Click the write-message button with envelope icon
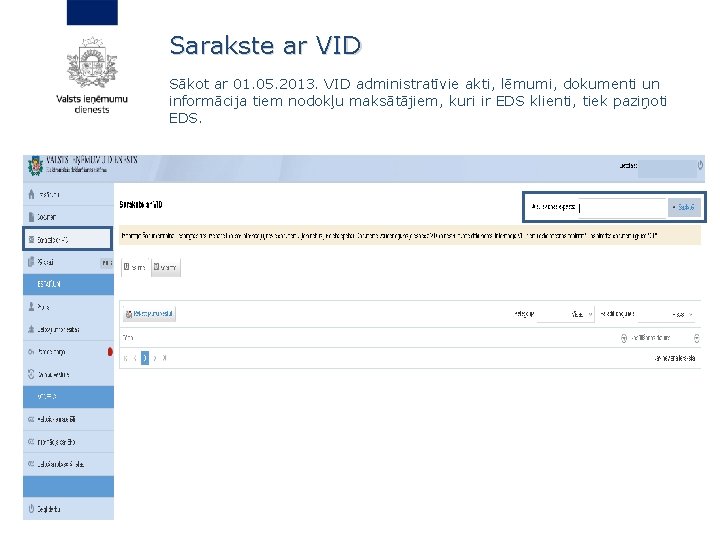Screen dimensions: 720x540 [x=149, y=314]
